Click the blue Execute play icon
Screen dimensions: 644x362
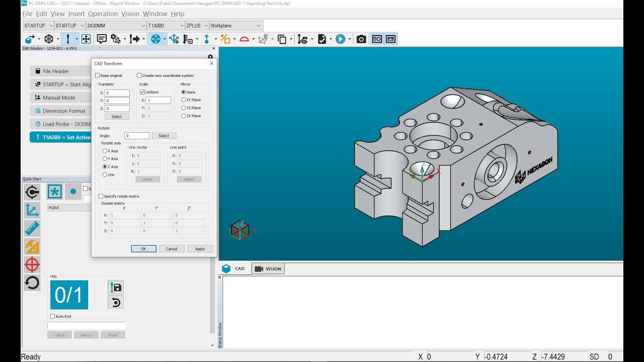click(x=341, y=39)
